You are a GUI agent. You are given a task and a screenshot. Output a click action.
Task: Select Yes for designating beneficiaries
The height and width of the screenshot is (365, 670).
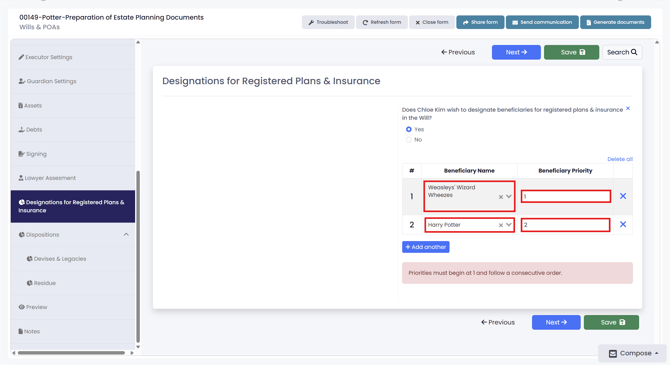click(408, 129)
